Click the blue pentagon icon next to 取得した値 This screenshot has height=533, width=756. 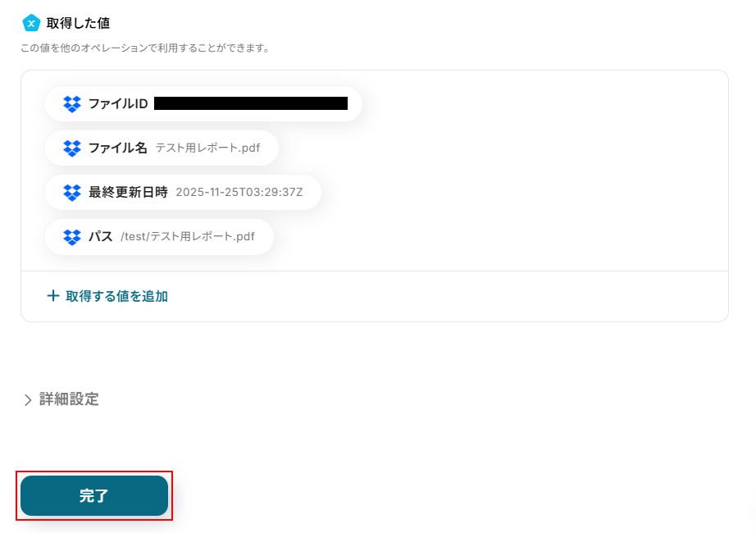[x=31, y=23]
